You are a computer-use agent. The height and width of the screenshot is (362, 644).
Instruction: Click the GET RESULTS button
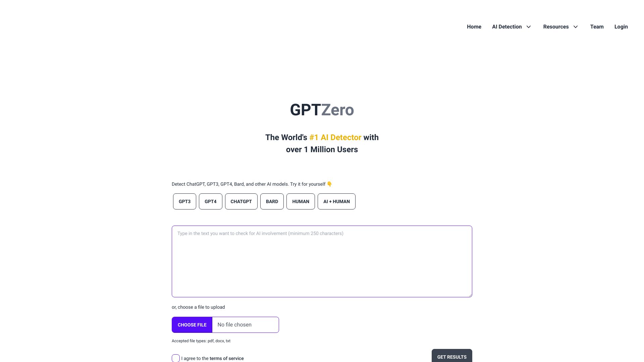coord(451,357)
